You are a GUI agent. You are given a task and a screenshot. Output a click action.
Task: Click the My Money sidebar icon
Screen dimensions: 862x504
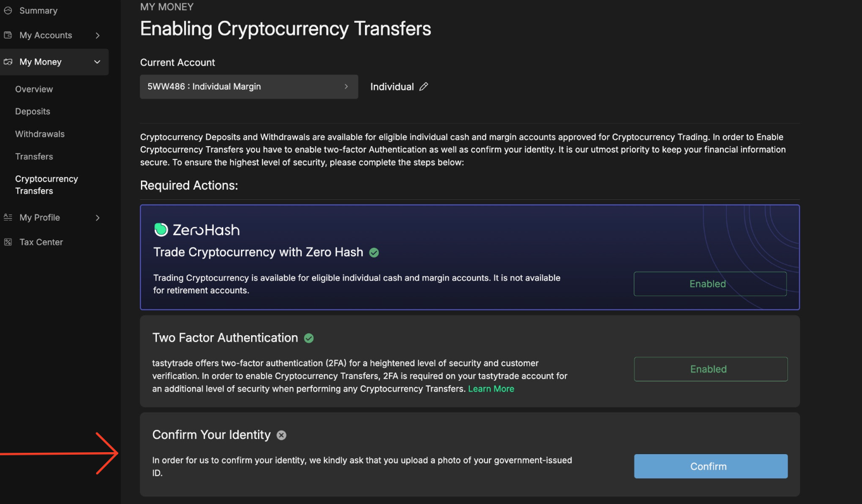(8, 61)
